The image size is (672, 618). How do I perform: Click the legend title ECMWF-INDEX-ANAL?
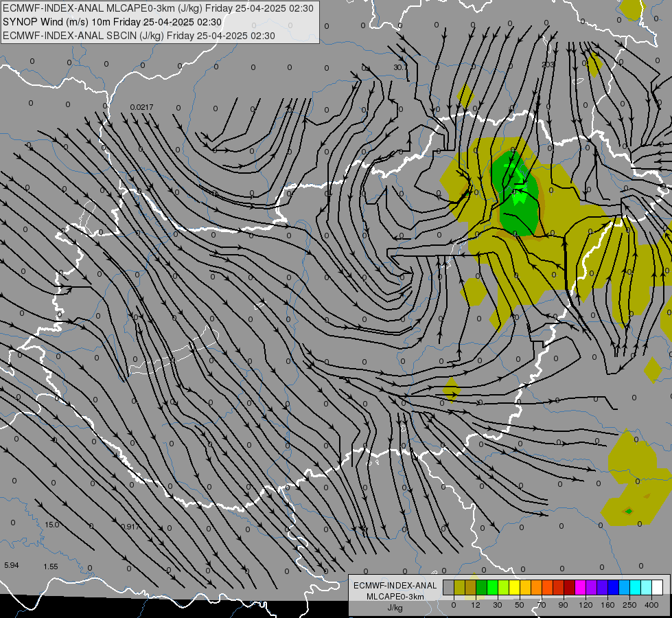click(x=395, y=586)
